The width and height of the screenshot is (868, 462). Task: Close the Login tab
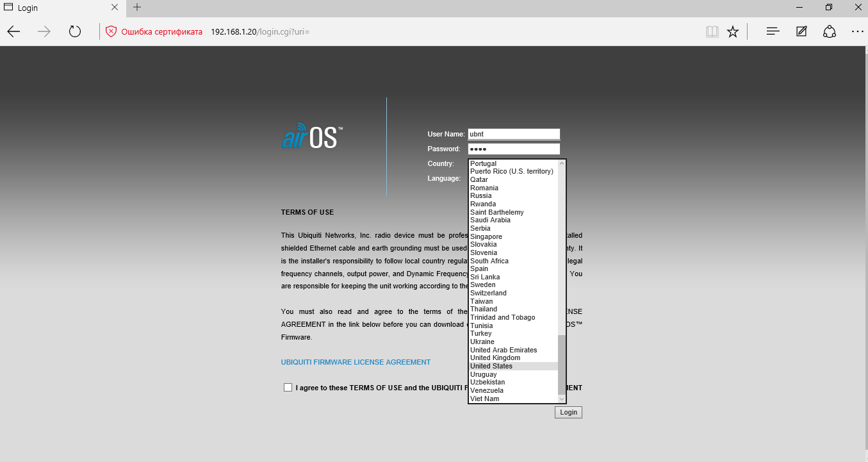coord(114,8)
